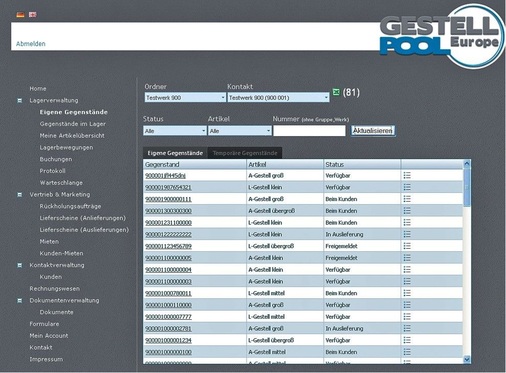Open Warteschlange in the sidebar
This screenshot has height=373, width=506.
coord(61,183)
